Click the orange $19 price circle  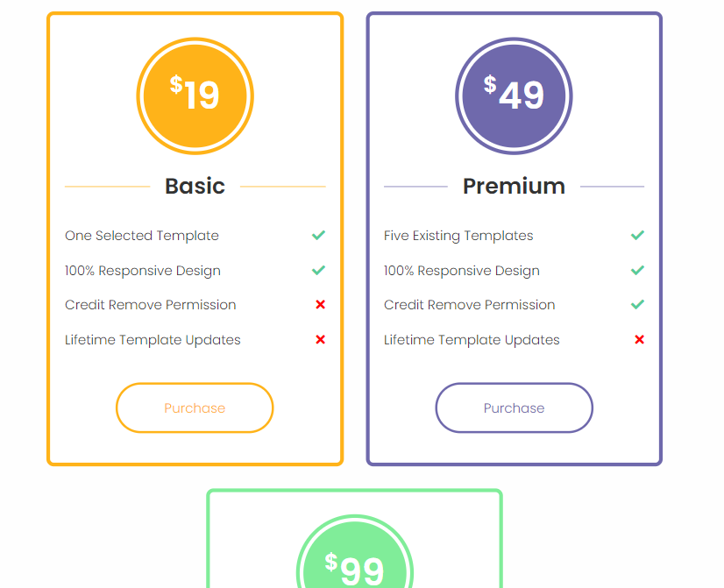tap(195, 96)
